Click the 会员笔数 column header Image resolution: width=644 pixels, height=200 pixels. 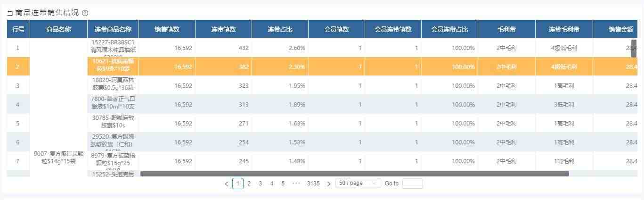(336, 29)
